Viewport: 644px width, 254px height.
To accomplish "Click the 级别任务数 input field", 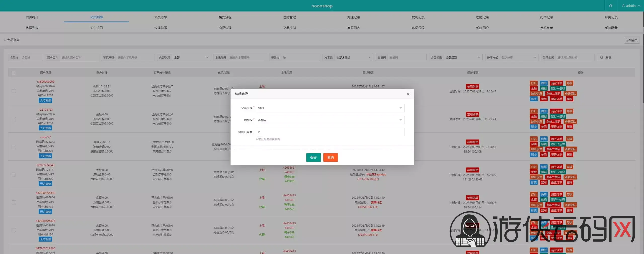I will 330,132.
